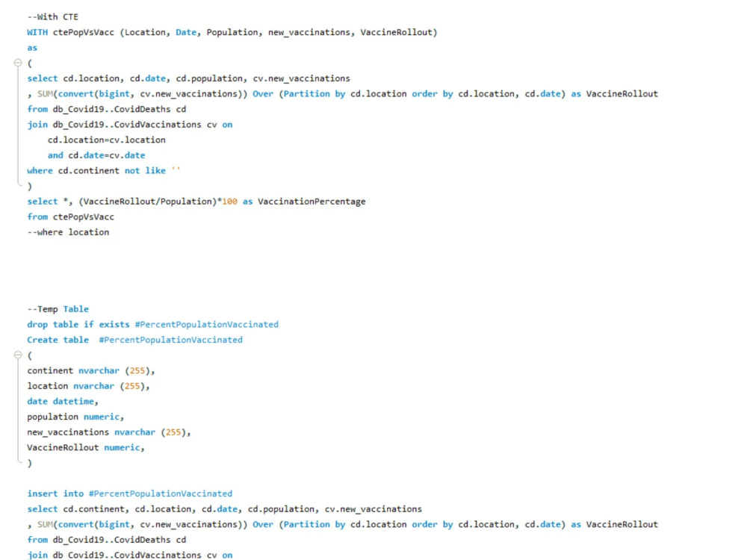
Task: Click 'VaccineRollout numeric' column line
Action: (x=86, y=447)
